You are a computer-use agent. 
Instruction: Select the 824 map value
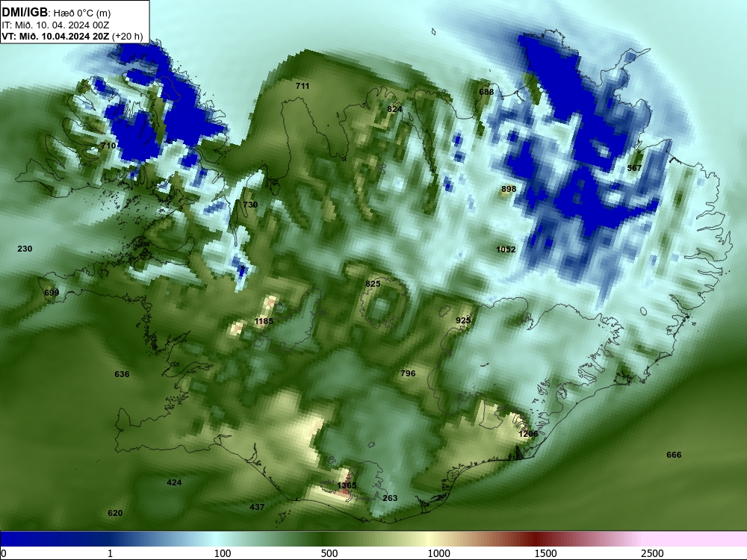click(x=394, y=109)
